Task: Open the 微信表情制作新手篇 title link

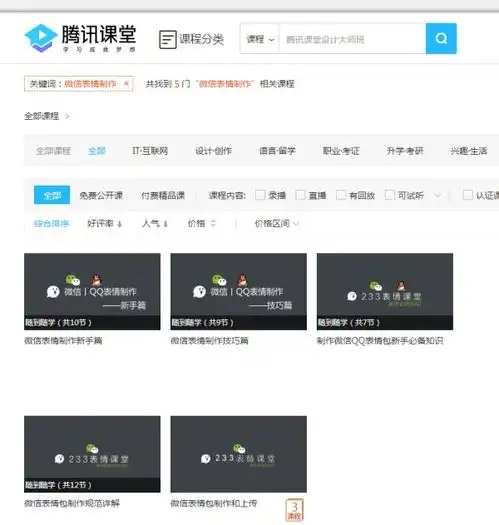Action: point(63,341)
